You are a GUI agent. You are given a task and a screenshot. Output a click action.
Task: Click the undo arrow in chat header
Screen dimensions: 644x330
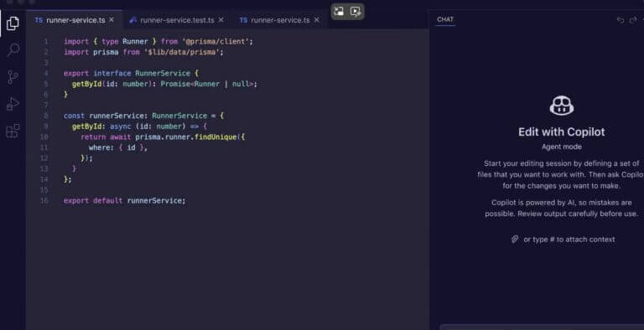pyautogui.click(x=621, y=20)
